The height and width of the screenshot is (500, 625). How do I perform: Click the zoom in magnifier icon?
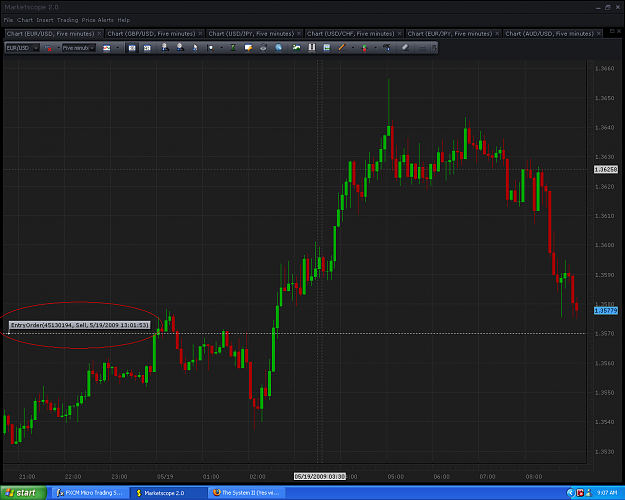point(165,48)
